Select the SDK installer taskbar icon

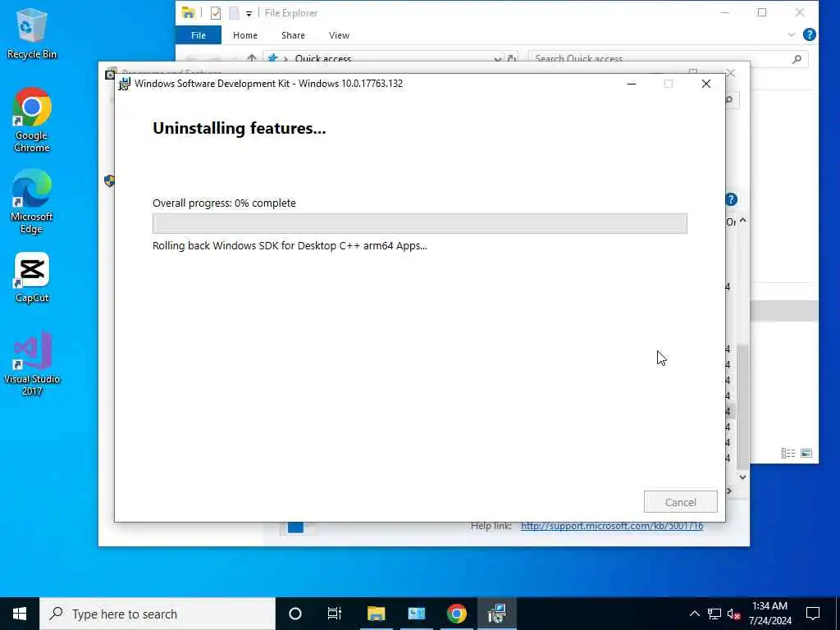[x=496, y=614]
